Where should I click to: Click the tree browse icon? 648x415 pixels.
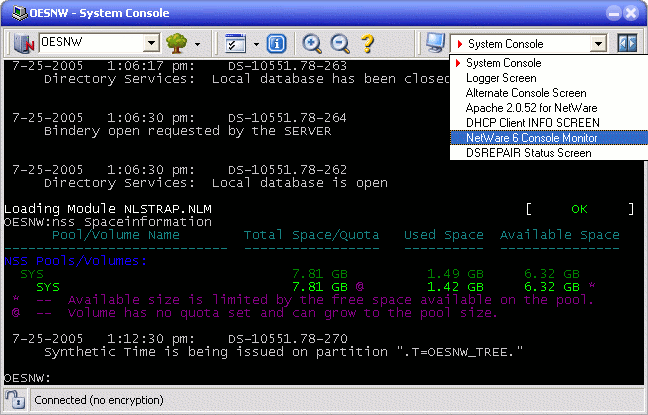pos(177,44)
